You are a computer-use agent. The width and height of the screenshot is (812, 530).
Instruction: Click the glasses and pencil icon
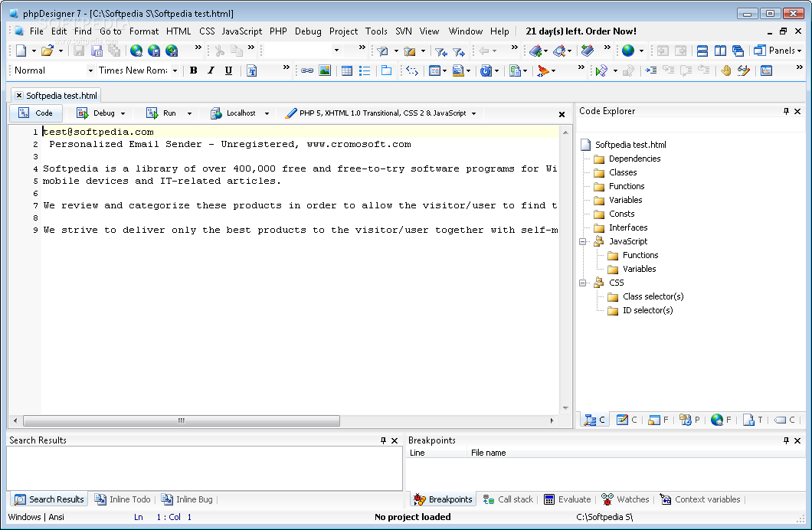(x=744, y=70)
